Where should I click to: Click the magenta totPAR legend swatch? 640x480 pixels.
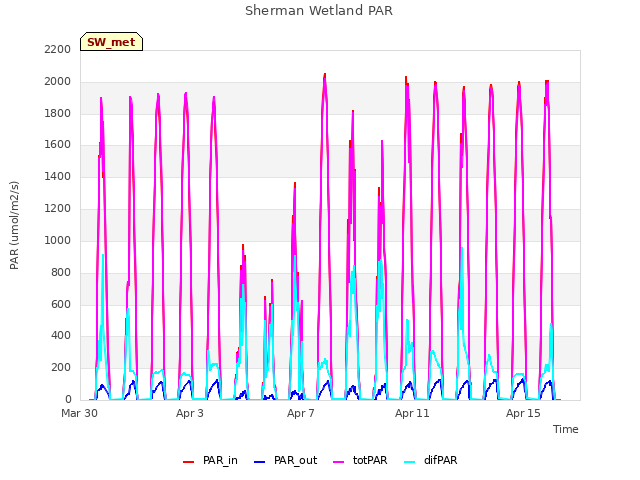(338, 462)
